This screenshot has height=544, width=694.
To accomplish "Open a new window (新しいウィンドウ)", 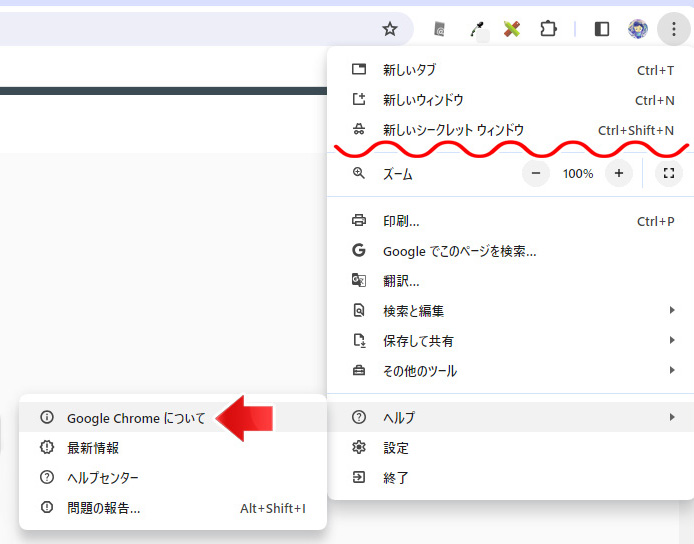I will pos(511,100).
